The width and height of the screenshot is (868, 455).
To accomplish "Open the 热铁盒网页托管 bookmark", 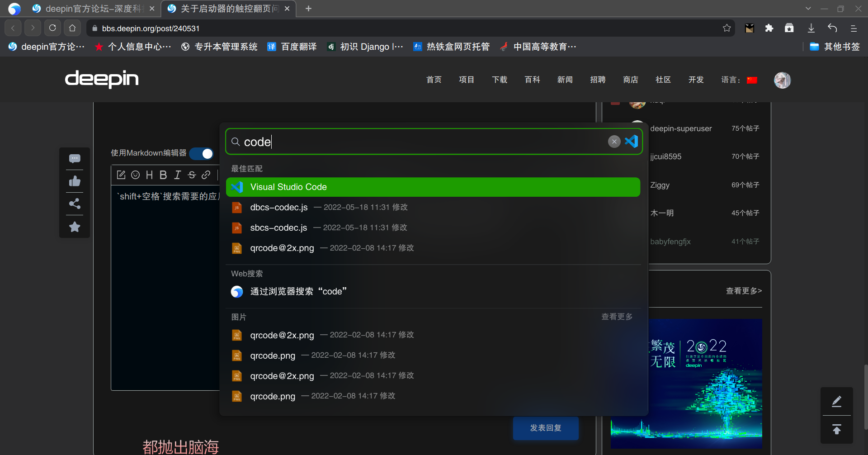I will pos(451,47).
